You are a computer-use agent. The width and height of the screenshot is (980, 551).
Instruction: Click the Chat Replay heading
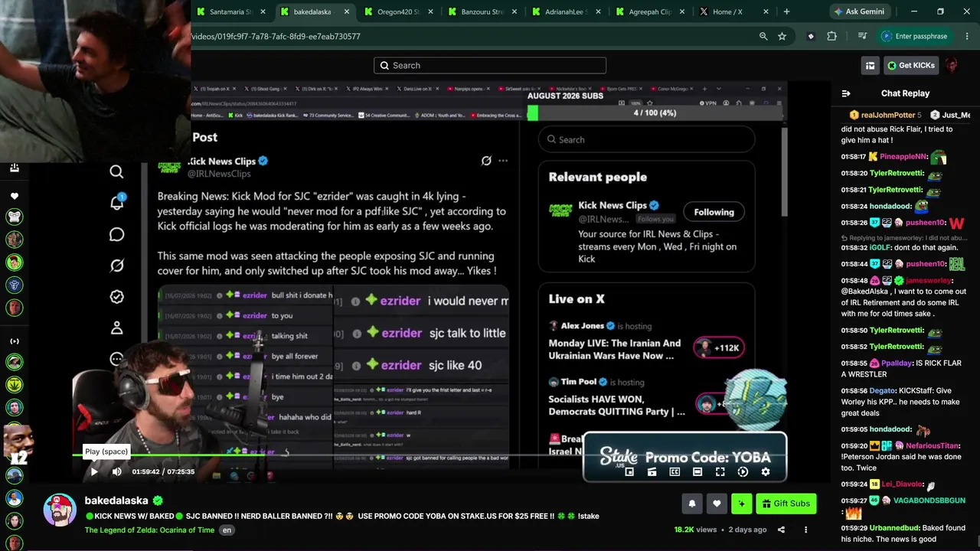(x=905, y=93)
